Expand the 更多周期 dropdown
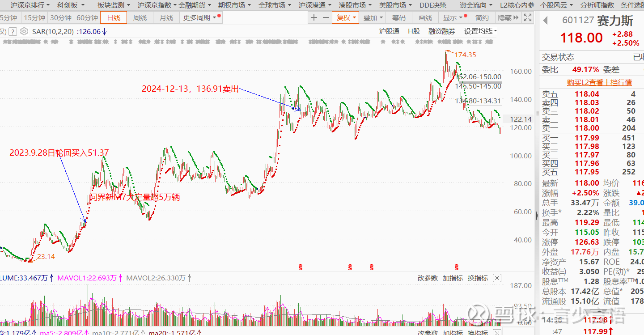This screenshot has width=644, height=335. pyautogui.click(x=200, y=17)
